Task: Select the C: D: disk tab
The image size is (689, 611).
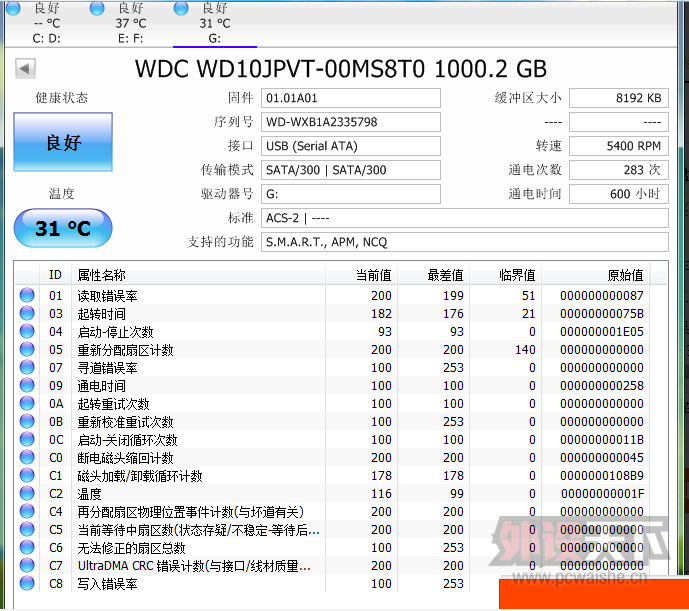Action: click(46, 22)
